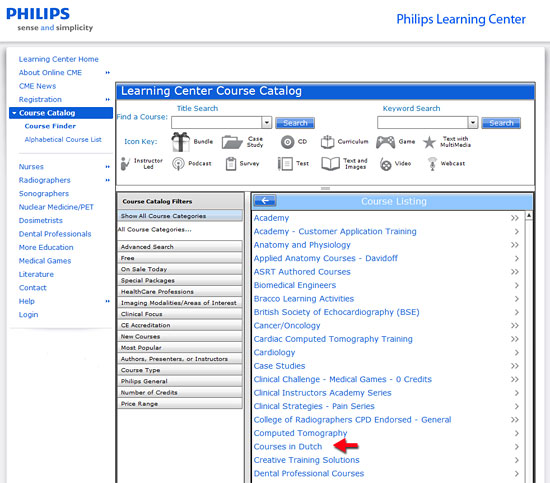Open the Sonographers page
Screen dimensions: 550x483
(44, 194)
